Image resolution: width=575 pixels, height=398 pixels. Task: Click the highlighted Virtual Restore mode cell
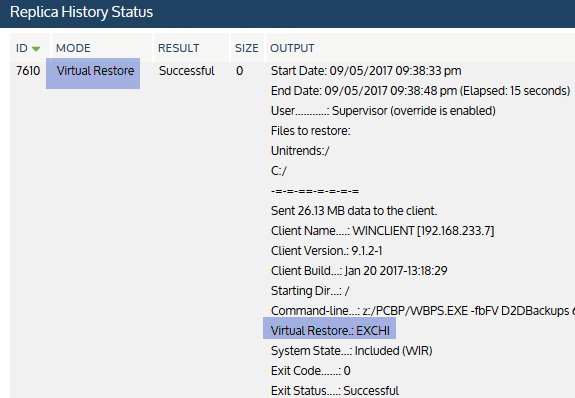click(x=93, y=73)
